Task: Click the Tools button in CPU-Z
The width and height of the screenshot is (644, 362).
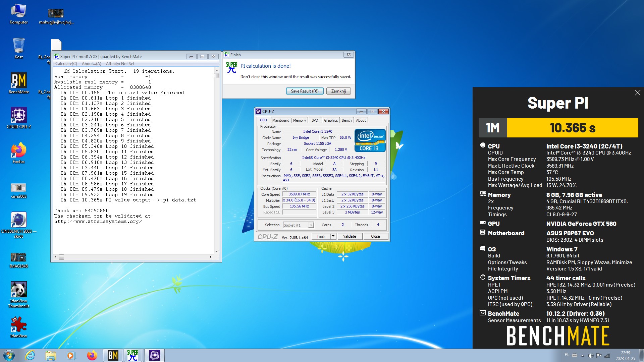Action: point(321,236)
